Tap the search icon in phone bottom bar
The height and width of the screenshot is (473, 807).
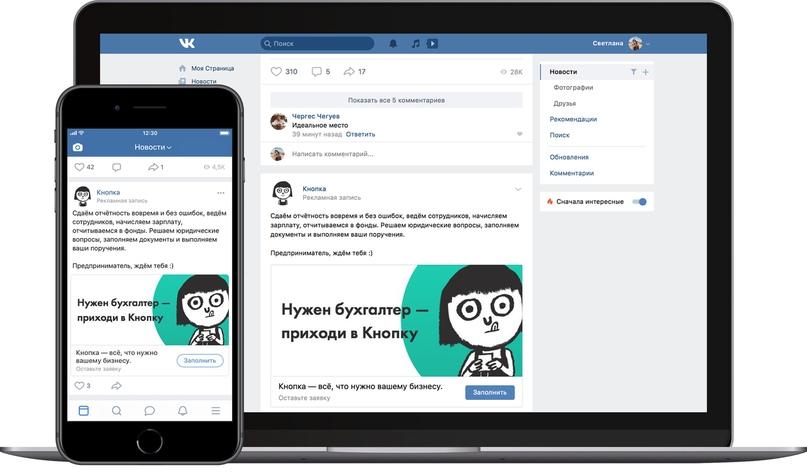[x=117, y=410]
